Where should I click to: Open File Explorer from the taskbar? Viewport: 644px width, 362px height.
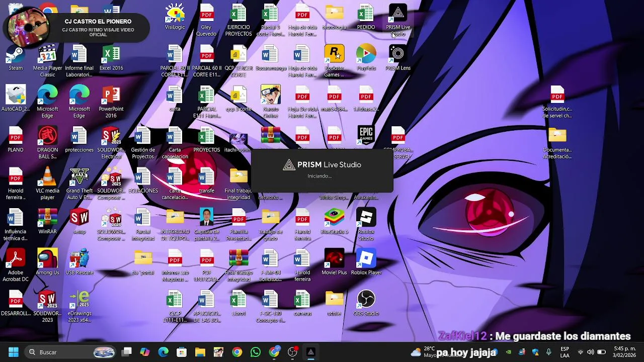tap(200, 352)
